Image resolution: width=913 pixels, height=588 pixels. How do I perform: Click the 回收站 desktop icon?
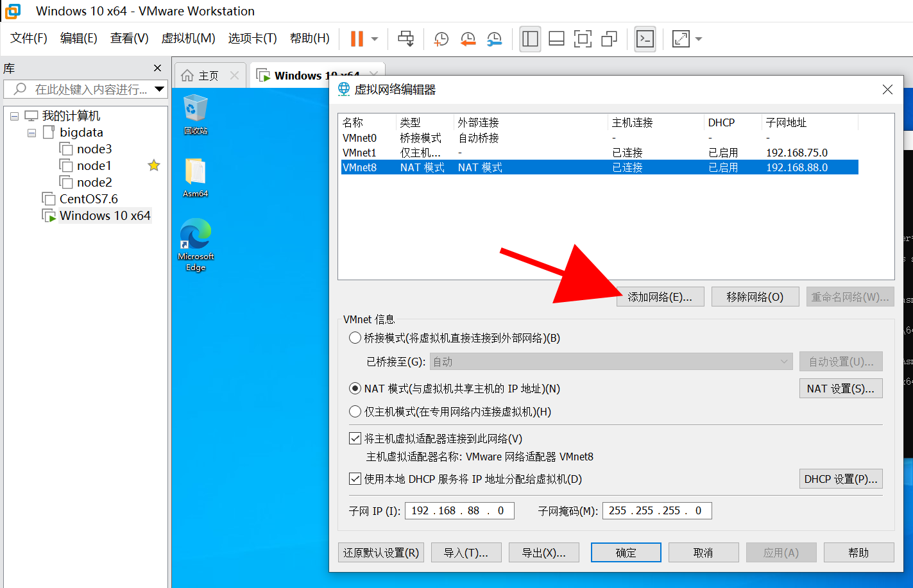[x=196, y=115]
